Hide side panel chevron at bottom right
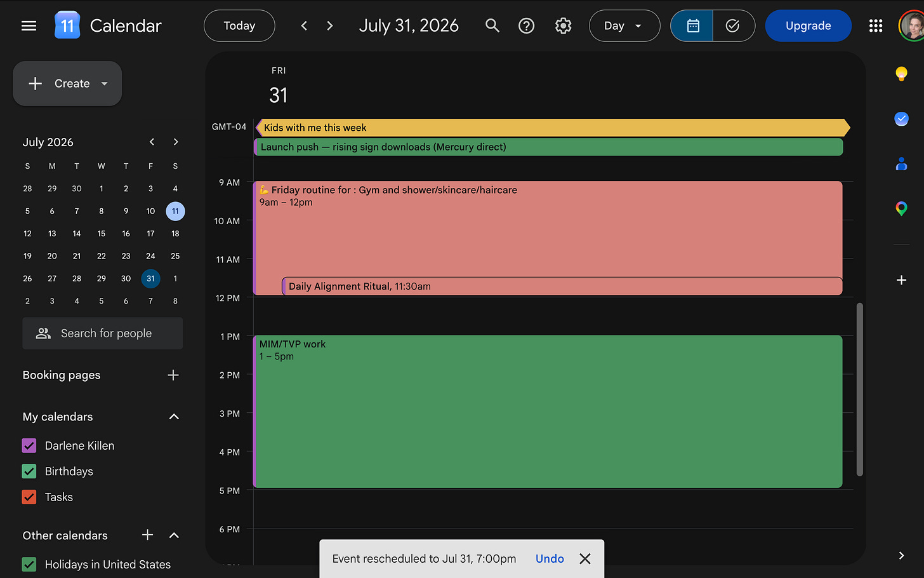924x578 pixels. click(x=901, y=556)
